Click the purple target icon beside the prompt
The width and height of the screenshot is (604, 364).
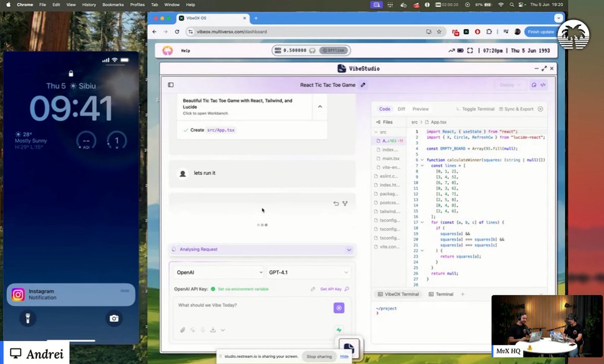pyautogui.click(x=339, y=307)
